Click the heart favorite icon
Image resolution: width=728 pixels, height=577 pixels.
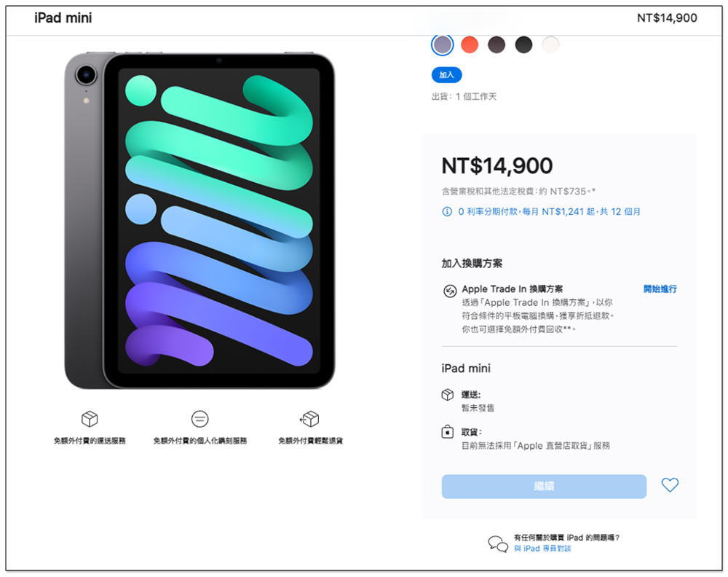tap(670, 485)
